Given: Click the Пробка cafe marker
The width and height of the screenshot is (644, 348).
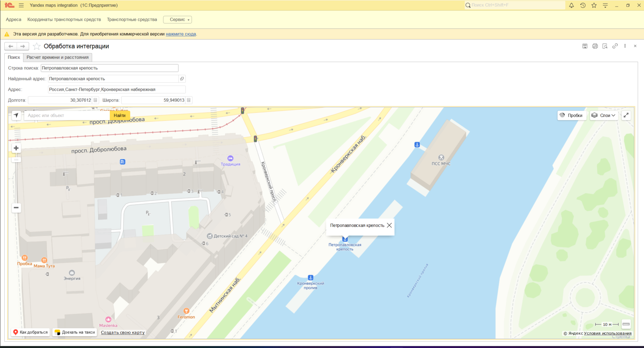Looking at the screenshot, I should (25, 258).
